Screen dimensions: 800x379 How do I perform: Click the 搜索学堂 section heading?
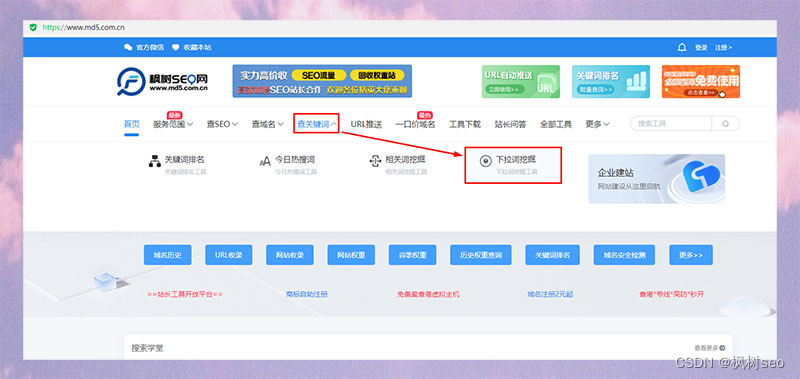point(147,348)
